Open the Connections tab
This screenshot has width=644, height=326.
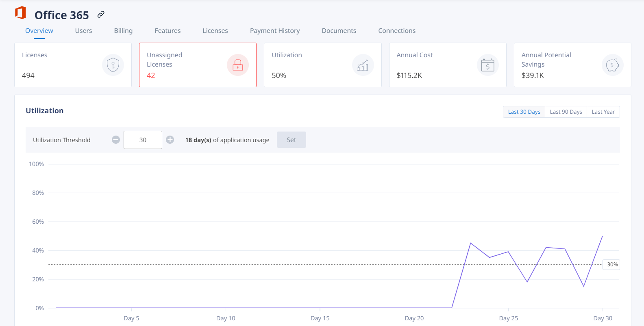(x=397, y=31)
